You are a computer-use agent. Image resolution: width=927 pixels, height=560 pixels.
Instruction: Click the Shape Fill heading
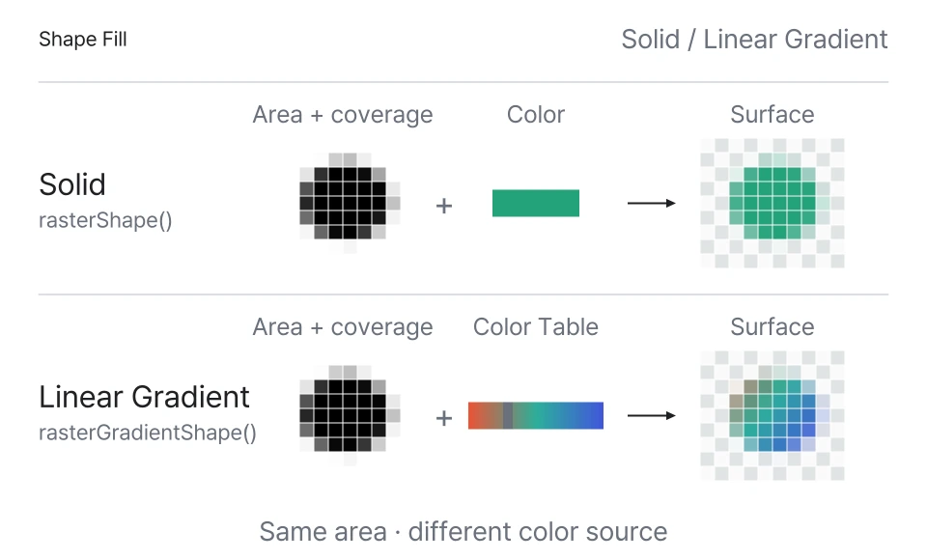pyautogui.click(x=83, y=39)
